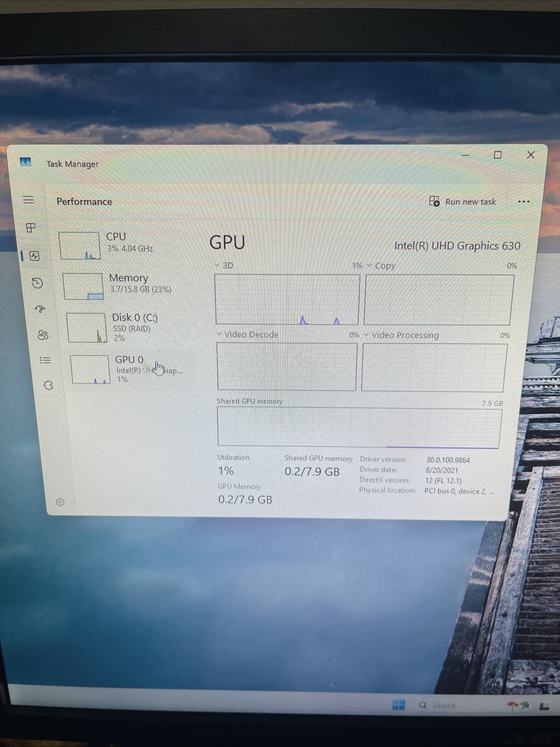Screen dimensions: 560x747
Task: Maximize the Task Manager window
Action: [497, 155]
